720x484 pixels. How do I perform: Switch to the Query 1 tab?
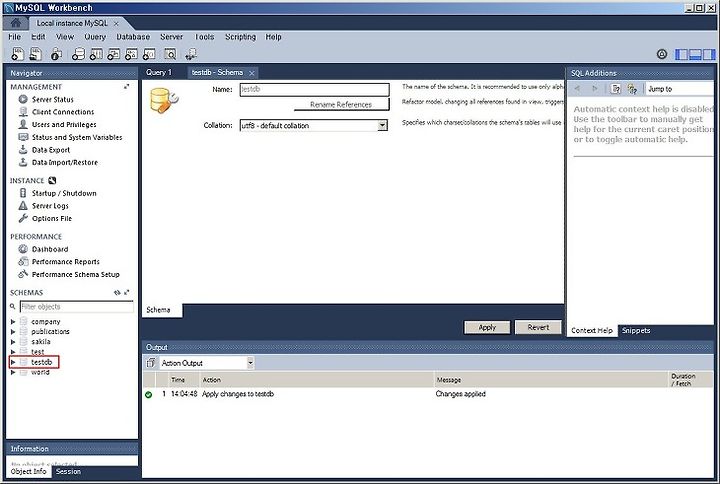click(x=158, y=73)
